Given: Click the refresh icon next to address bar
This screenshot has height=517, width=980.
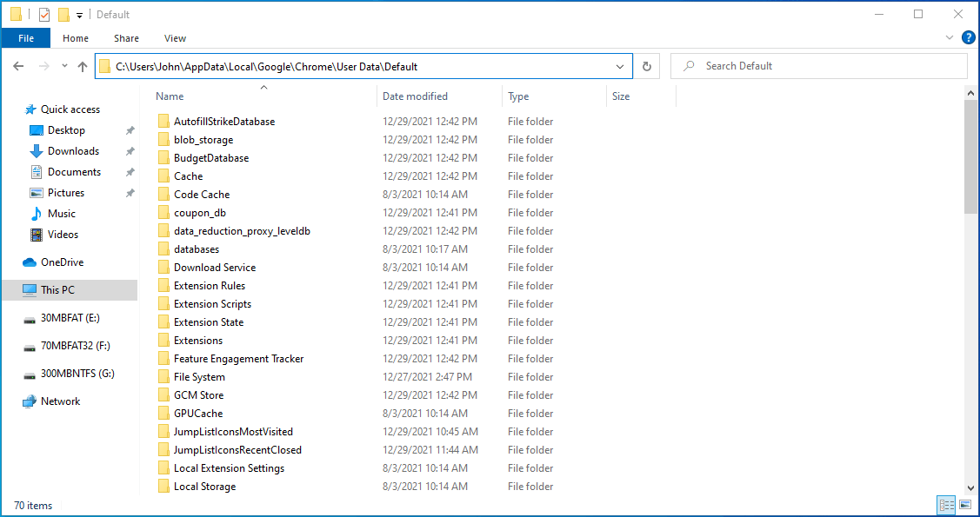Looking at the screenshot, I should [x=646, y=66].
